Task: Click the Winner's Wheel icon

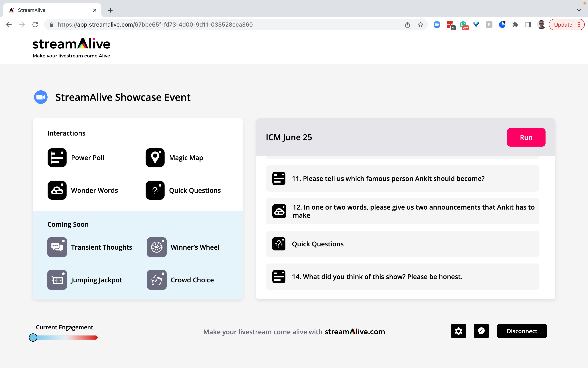Action: (x=157, y=247)
